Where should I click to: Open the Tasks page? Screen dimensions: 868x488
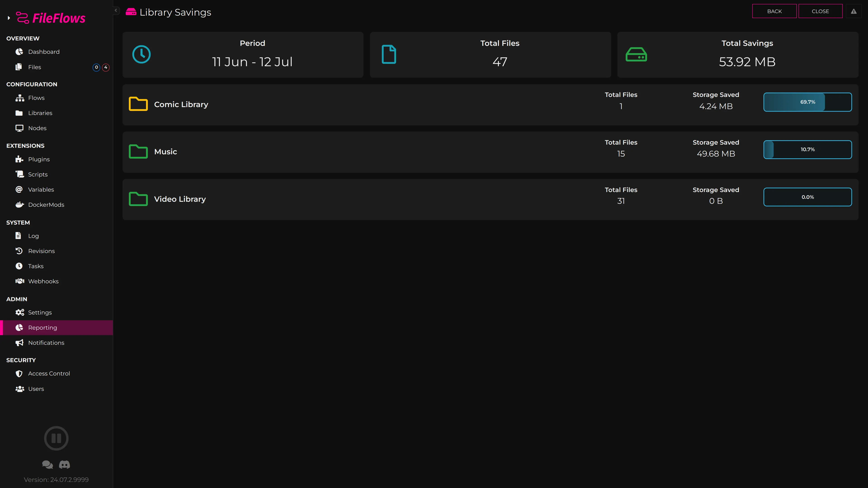tap(56, 266)
